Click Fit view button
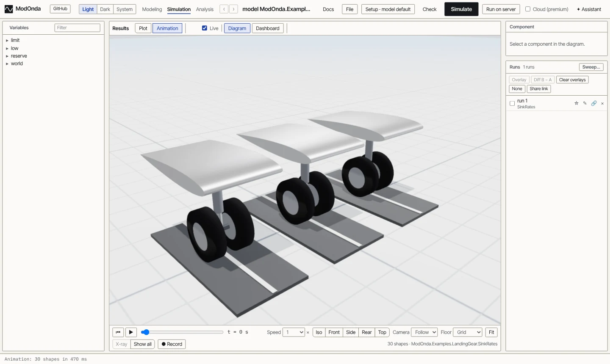Screen dimensions: 610x364 [491, 332]
